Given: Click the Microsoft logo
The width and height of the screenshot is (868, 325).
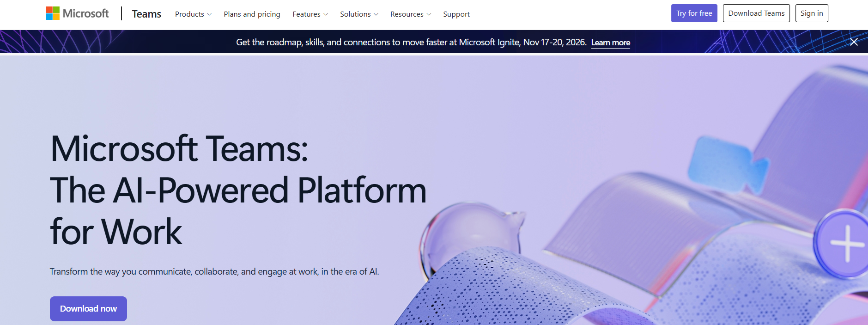Looking at the screenshot, I should pyautogui.click(x=77, y=13).
